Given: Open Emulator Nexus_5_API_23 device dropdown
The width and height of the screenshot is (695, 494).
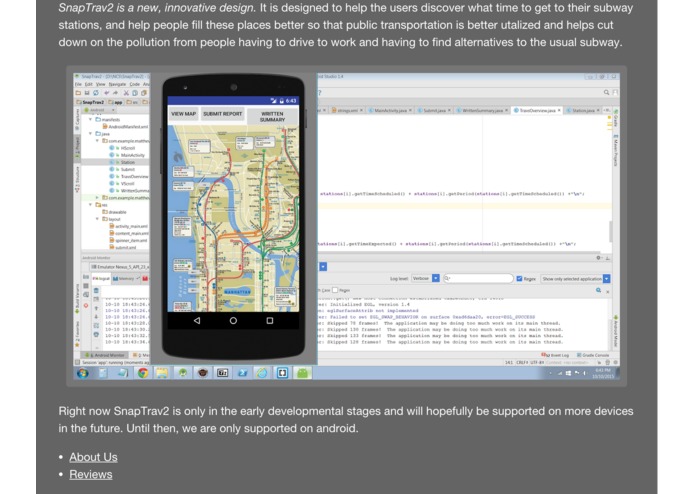Looking at the screenshot, I should pos(120,267).
